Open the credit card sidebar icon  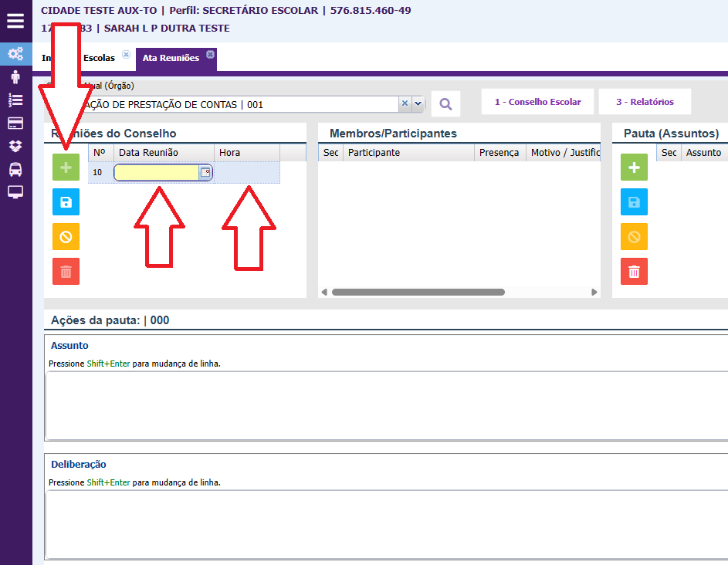pos(15,123)
